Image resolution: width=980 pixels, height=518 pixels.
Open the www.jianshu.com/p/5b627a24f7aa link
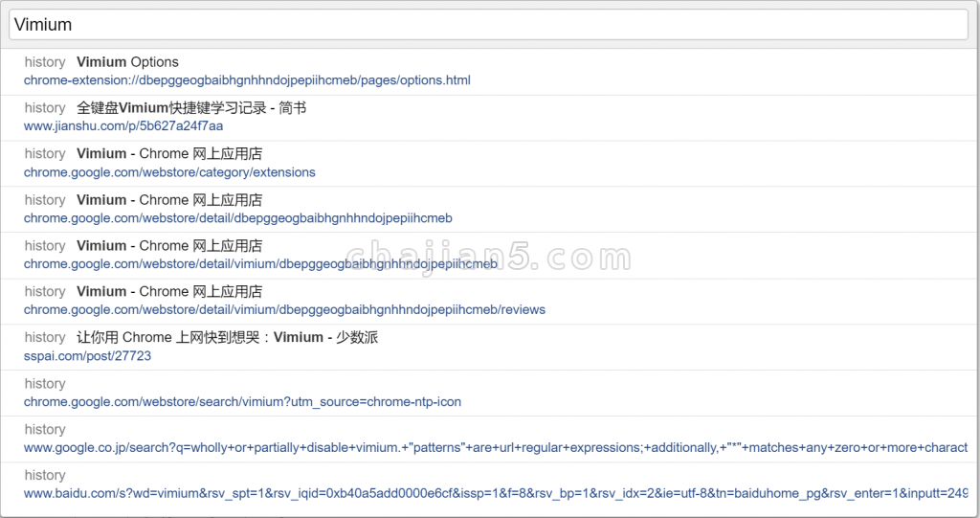[x=123, y=126]
